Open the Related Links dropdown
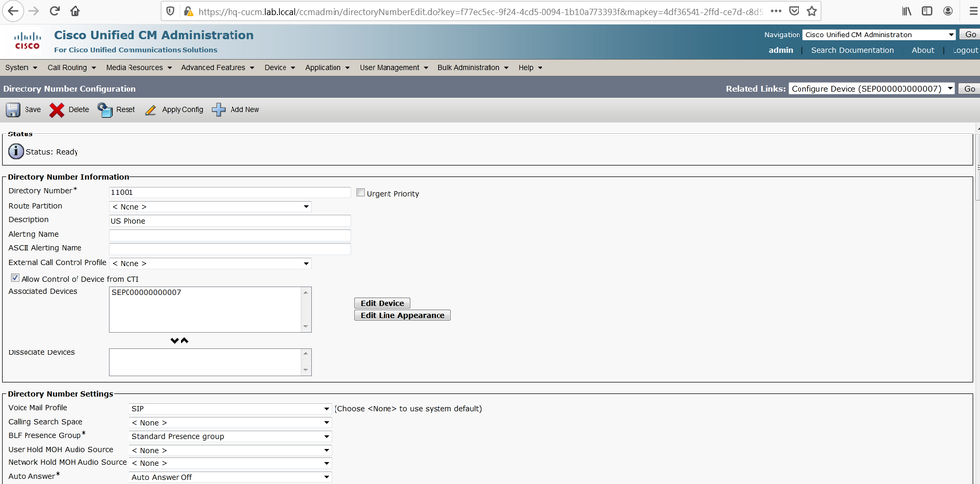 click(x=872, y=88)
